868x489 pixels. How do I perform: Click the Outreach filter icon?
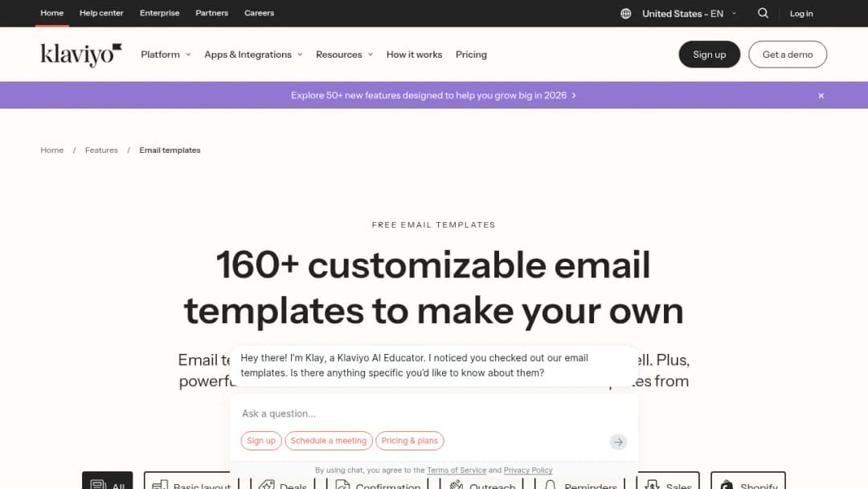coord(457,485)
